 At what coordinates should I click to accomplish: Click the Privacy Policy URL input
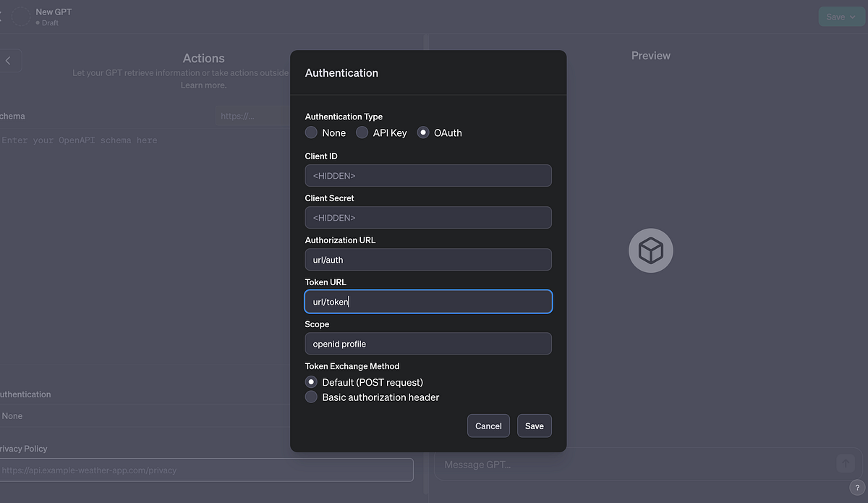[207, 470]
